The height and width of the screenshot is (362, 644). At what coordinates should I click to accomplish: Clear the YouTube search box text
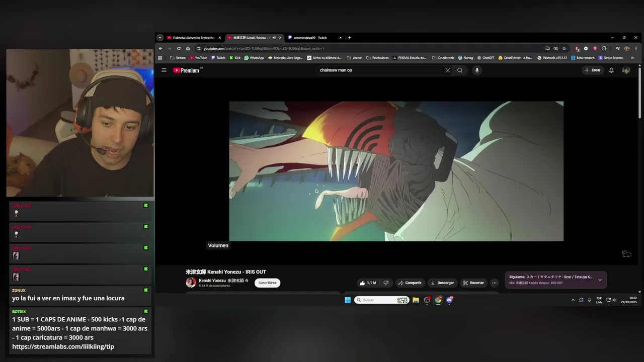(x=447, y=70)
